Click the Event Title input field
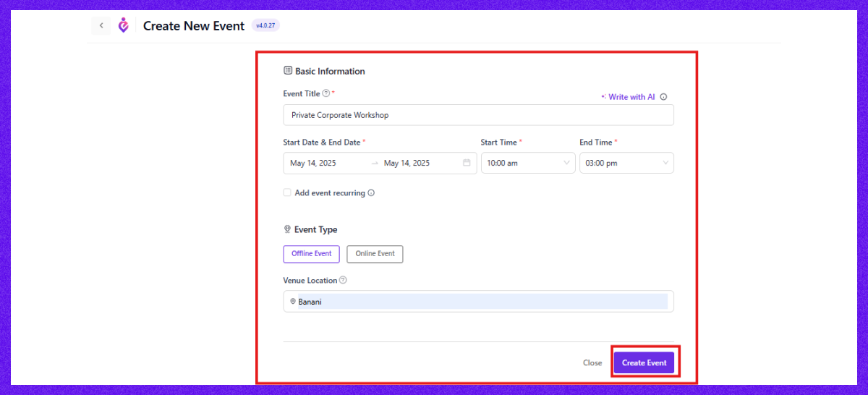 click(x=477, y=115)
